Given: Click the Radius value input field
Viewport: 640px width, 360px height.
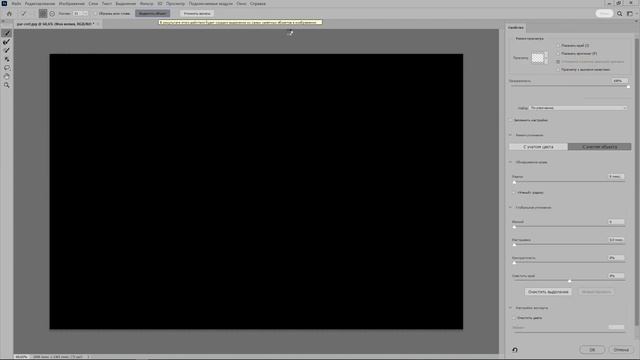Looking at the screenshot, I should [616, 176].
